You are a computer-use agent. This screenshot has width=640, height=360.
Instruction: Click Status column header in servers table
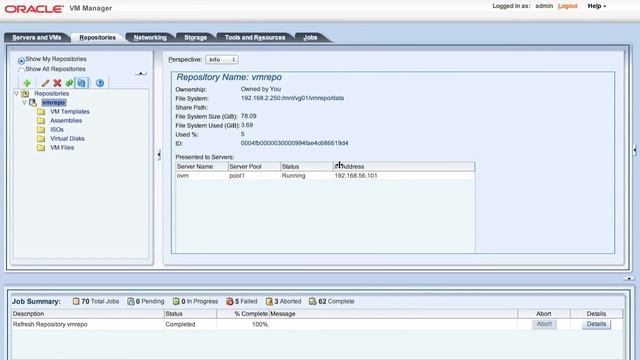[x=307, y=167]
